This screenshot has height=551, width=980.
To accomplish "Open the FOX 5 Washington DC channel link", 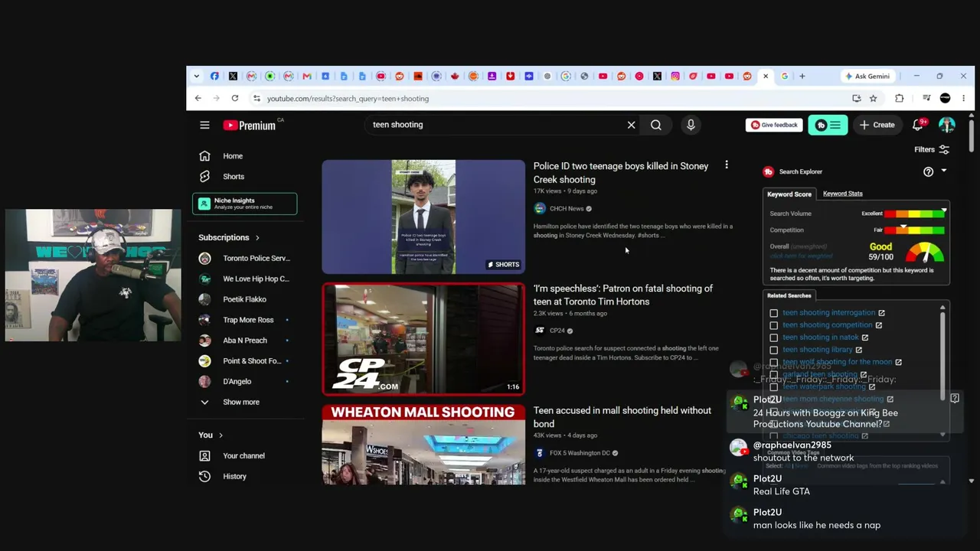I will click(580, 453).
